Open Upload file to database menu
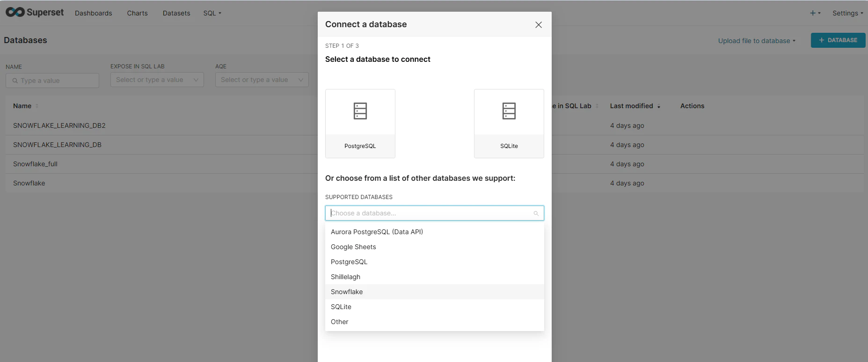This screenshot has height=362, width=868. pyautogui.click(x=757, y=41)
